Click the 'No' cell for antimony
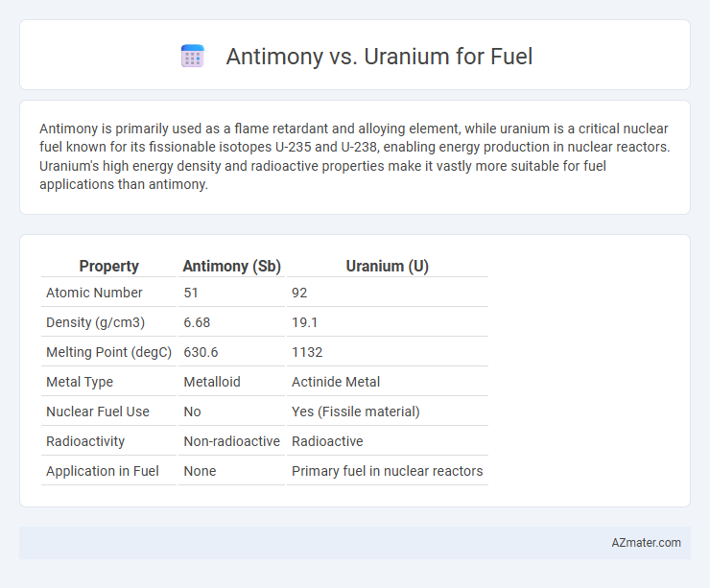The width and height of the screenshot is (710, 588). (x=192, y=412)
